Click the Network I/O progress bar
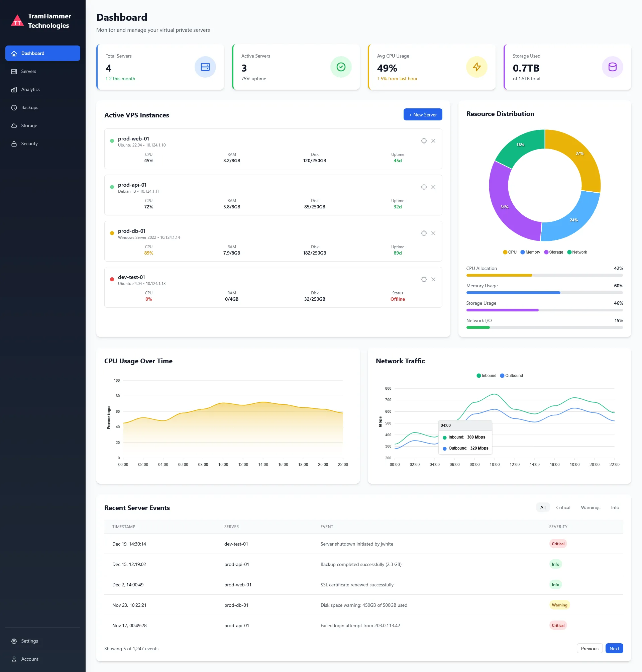The image size is (642, 672). coord(544,328)
